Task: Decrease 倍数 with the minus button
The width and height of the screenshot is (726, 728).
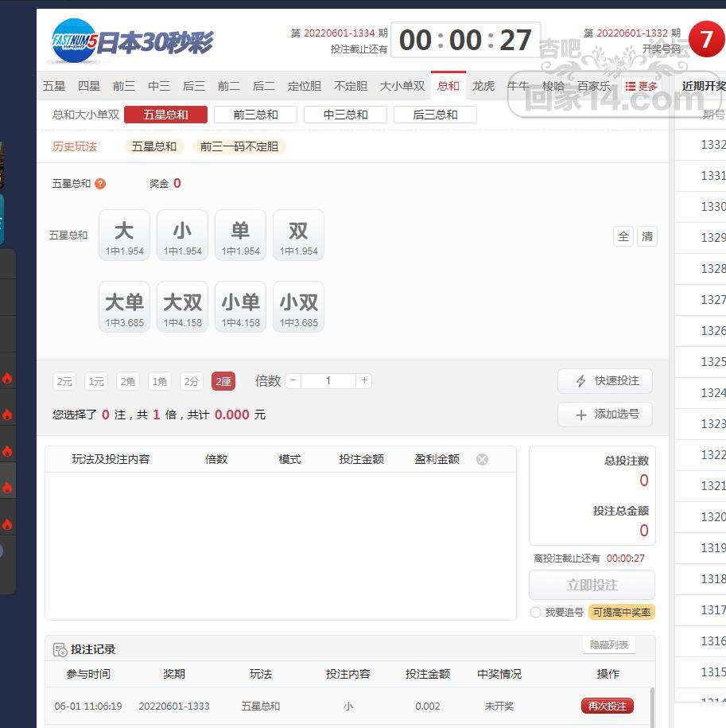Action: click(293, 381)
